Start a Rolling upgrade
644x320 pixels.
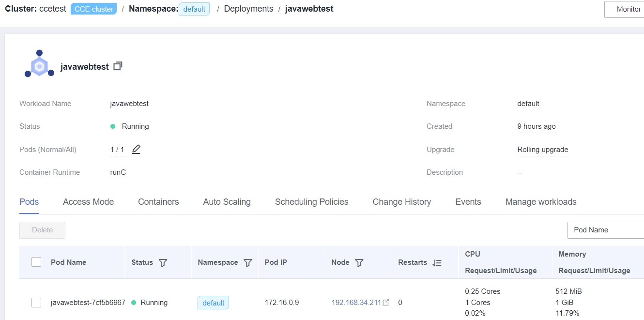[542, 150]
